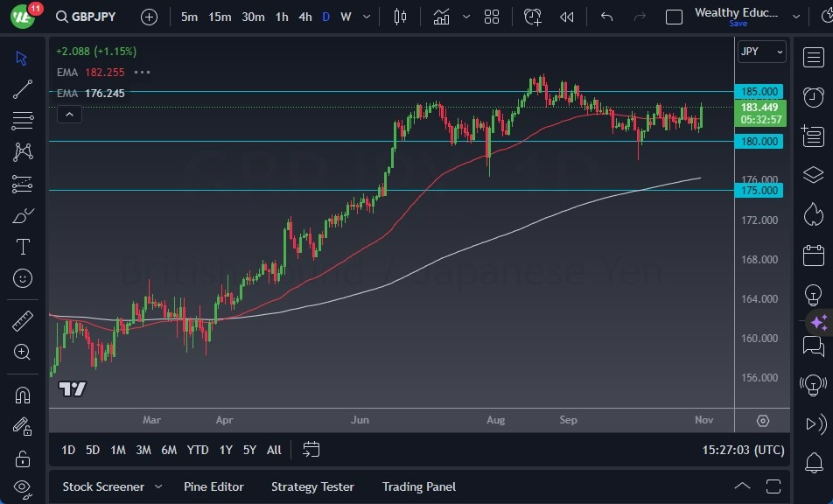Open the Pine Editor tab

(213, 486)
